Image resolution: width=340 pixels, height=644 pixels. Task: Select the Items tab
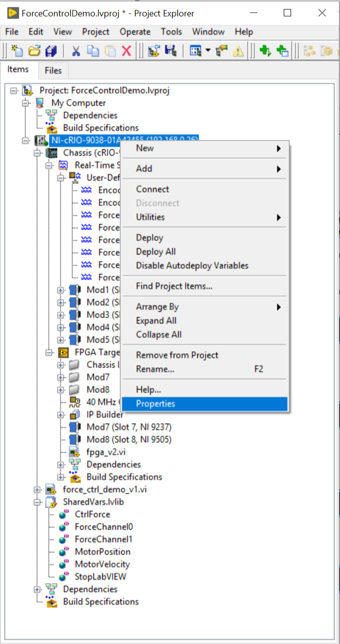coord(18,69)
